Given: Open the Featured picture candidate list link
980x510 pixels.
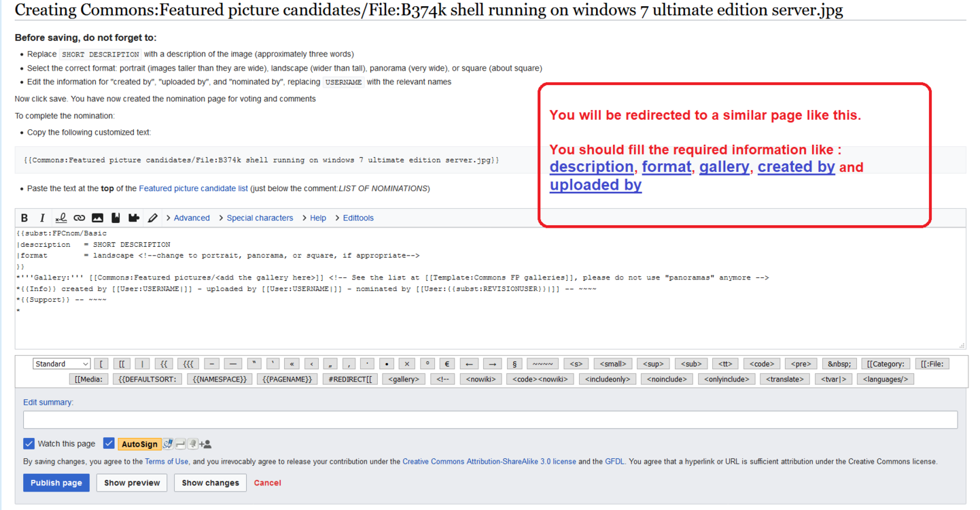Looking at the screenshot, I should coord(193,188).
